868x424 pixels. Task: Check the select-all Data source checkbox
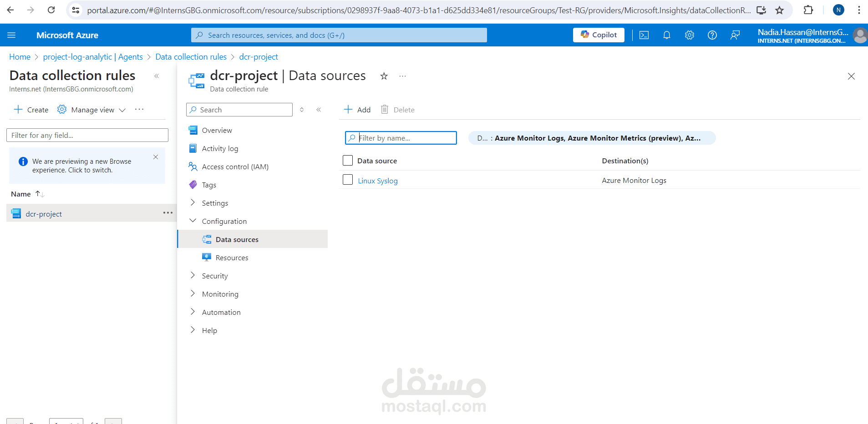pos(348,160)
